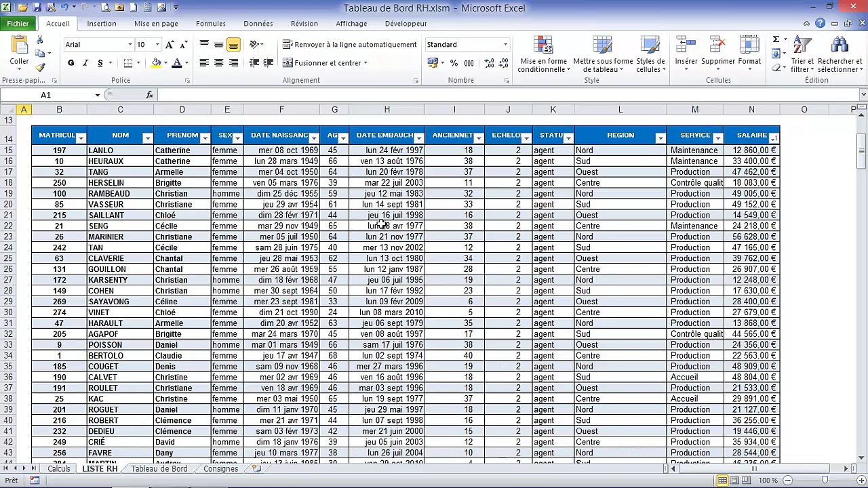The width and height of the screenshot is (868, 488).
Task: Open the Arial font name dropdown
Action: pos(130,45)
